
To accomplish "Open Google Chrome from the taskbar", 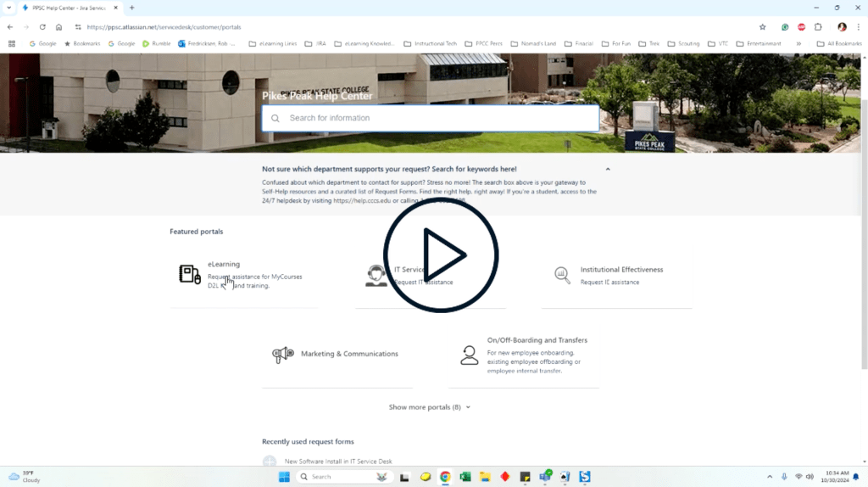I will [x=445, y=477].
